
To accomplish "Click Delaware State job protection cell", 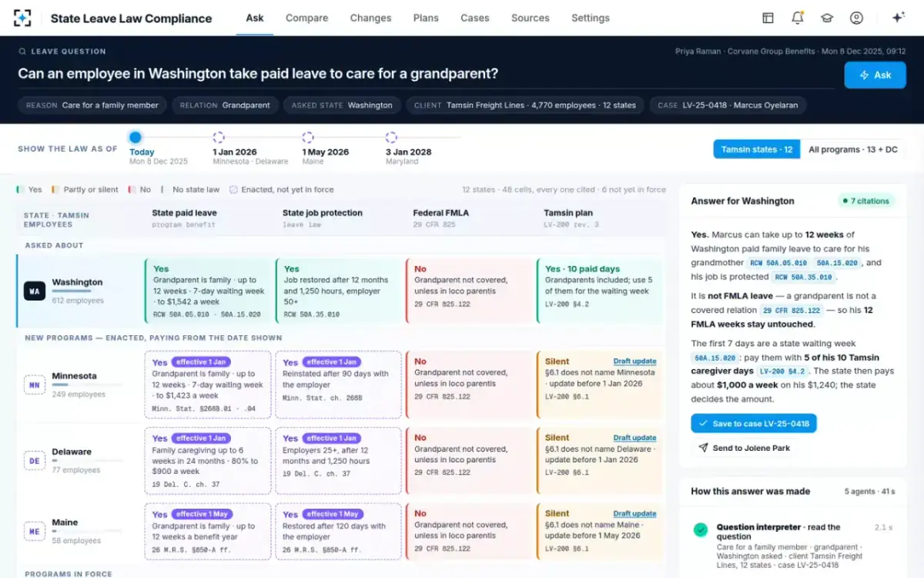I will (338, 461).
